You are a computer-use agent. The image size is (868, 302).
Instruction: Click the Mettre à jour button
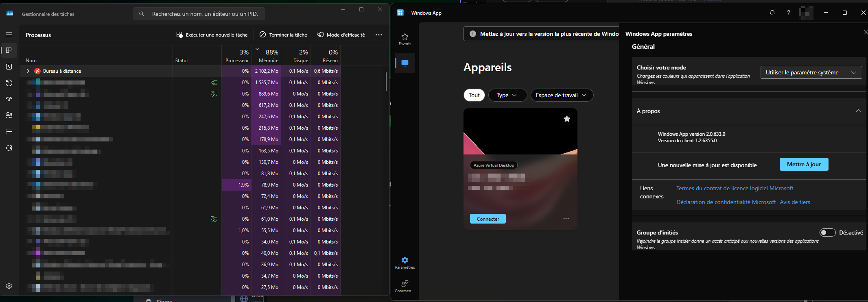tap(804, 164)
